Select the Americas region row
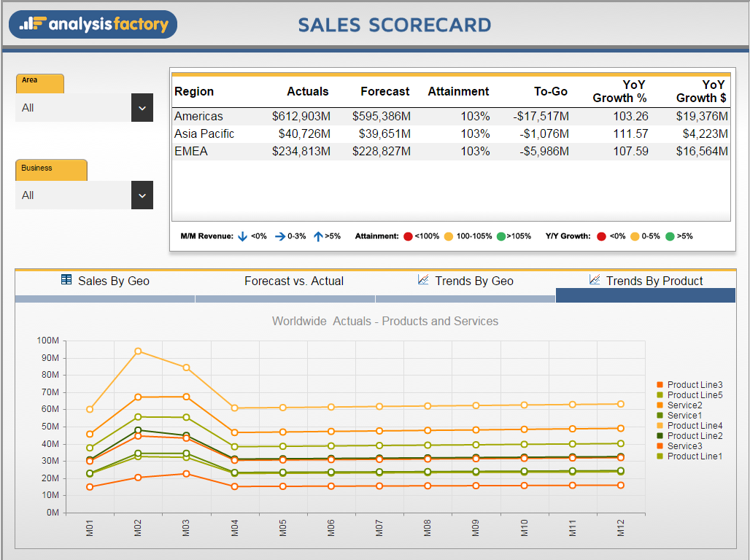 (292, 116)
